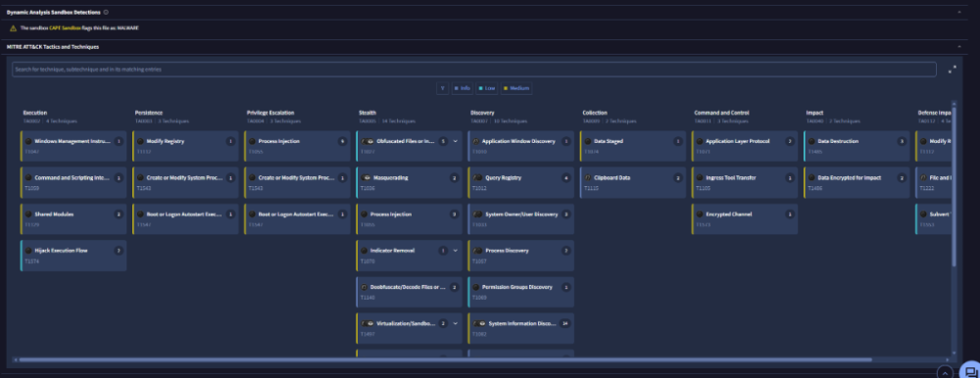Click the icon on Obfuscated Files card

pos(367,141)
